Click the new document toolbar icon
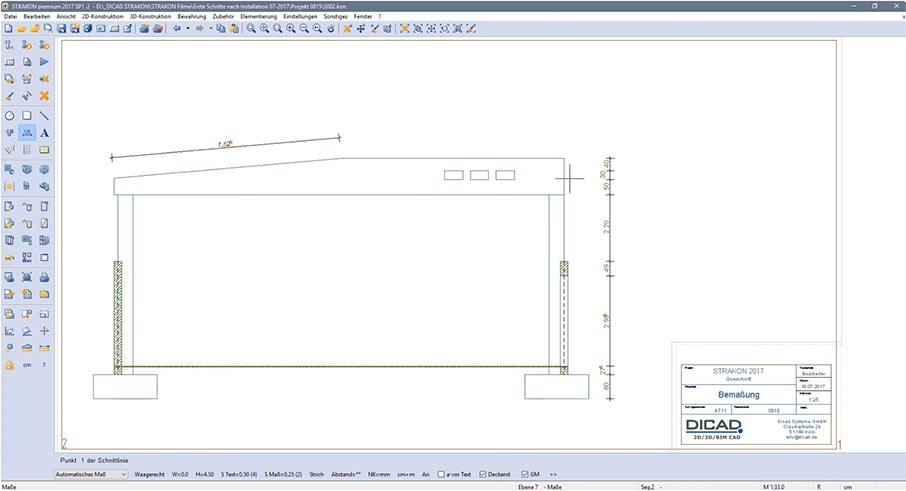The width and height of the screenshot is (906, 491). pos(8,29)
